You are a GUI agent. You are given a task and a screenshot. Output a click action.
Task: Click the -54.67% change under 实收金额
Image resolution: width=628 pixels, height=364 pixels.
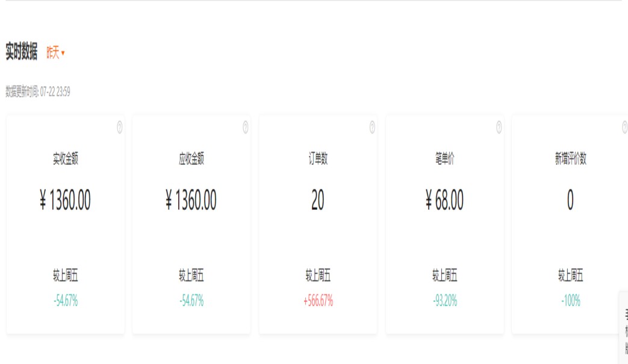65,301
